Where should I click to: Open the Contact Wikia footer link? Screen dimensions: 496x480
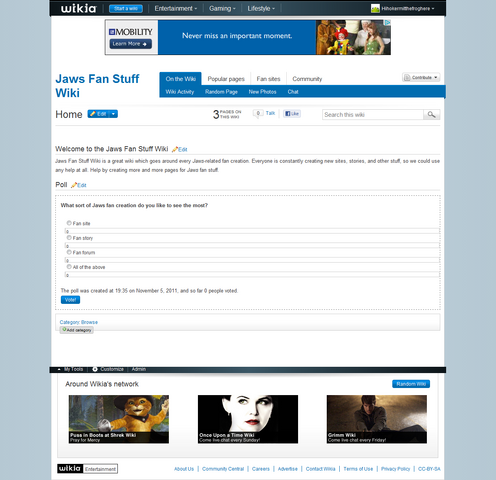click(x=320, y=469)
